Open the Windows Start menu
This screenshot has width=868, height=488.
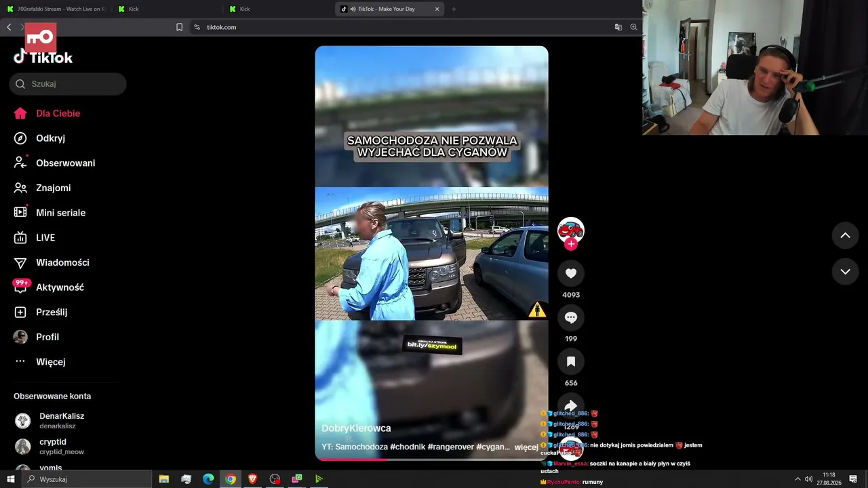[10, 479]
